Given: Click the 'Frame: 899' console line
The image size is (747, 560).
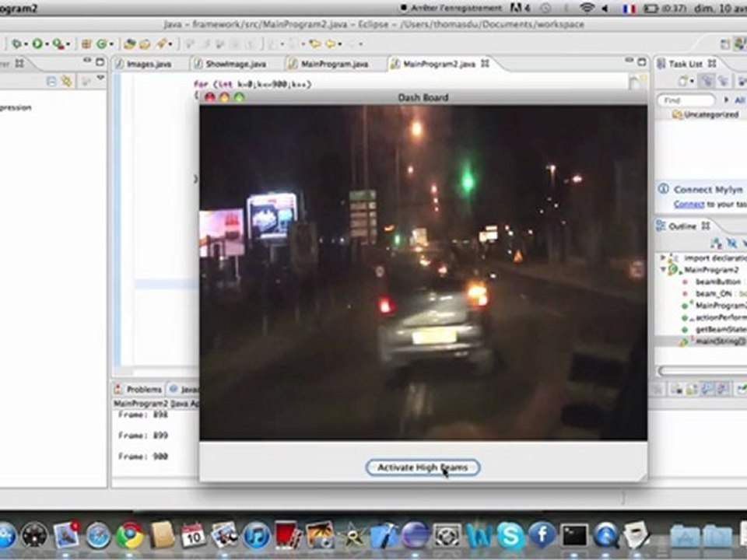Looking at the screenshot, I should tap(143, 436).
